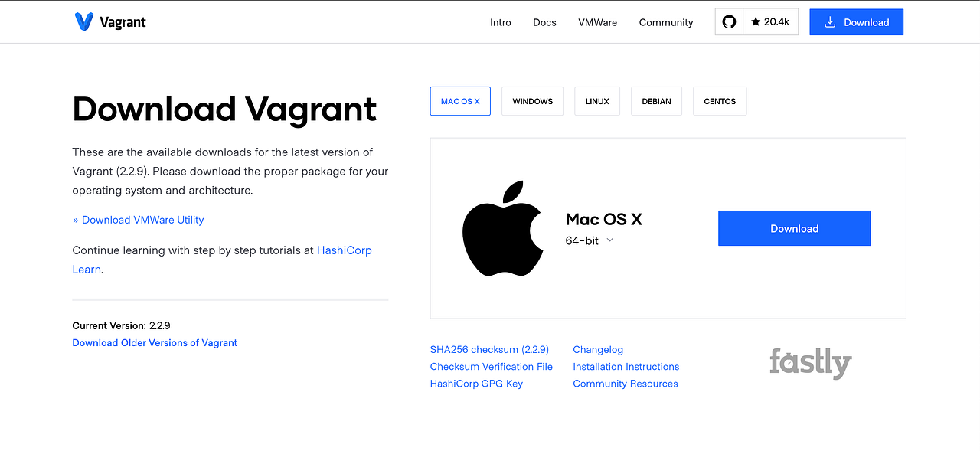Open the Docs menu item
This screenshot has height=451, width=980.
[544, 22]
